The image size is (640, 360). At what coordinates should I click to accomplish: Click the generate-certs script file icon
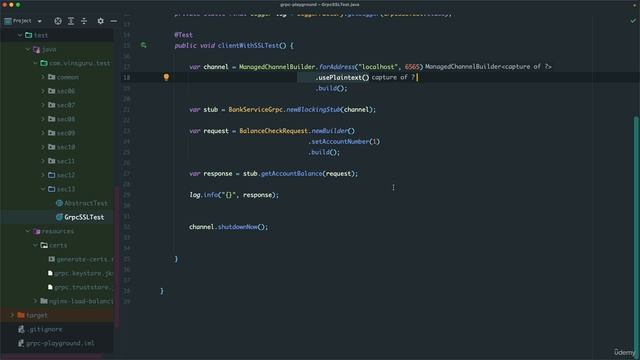[51, 259]
